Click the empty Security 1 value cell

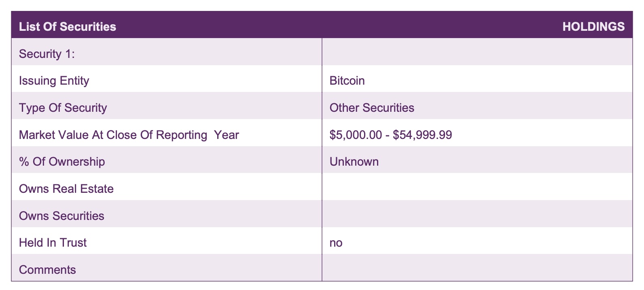coord(477,52)
